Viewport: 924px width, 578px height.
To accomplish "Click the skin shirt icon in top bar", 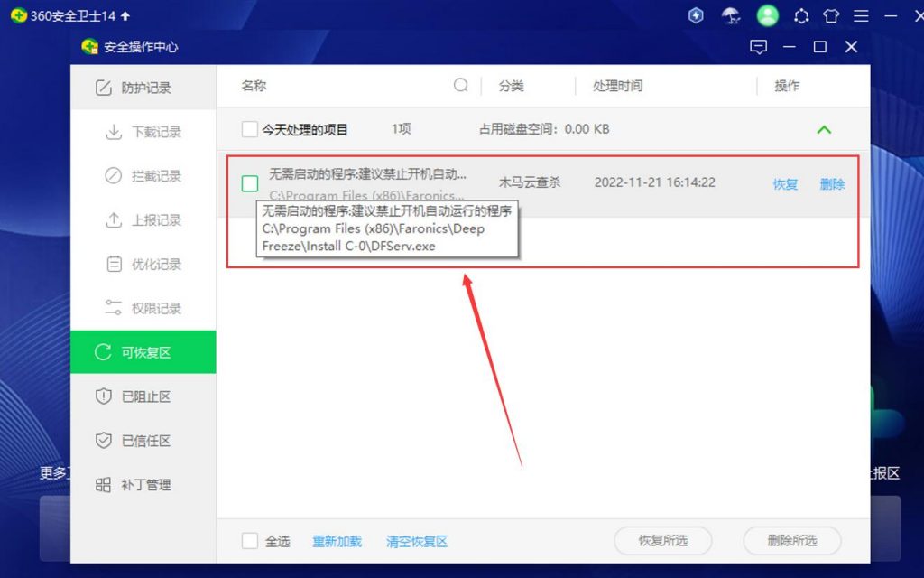I will (831, 16).
